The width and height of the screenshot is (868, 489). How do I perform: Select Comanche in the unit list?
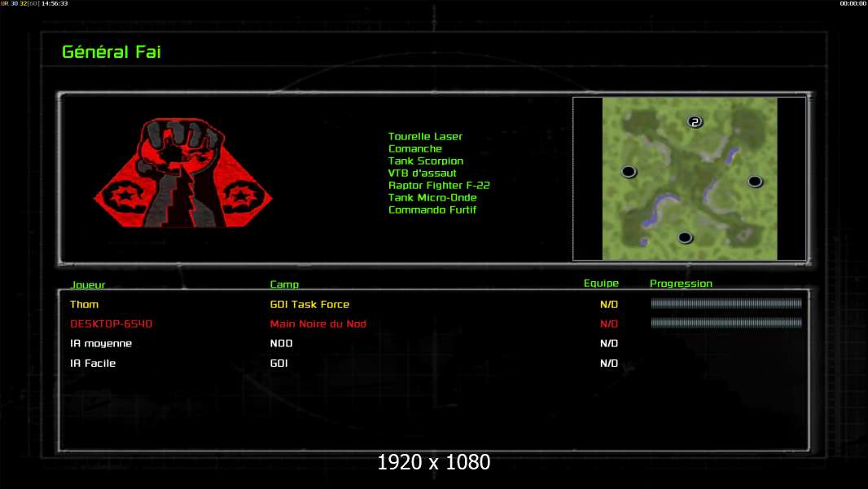click(415, 148)
